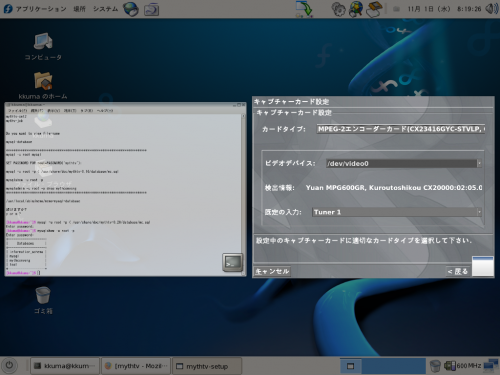Click the green arrow window applet icon
This screenshot has width=500, height=375.
click(x=304, y=9)
